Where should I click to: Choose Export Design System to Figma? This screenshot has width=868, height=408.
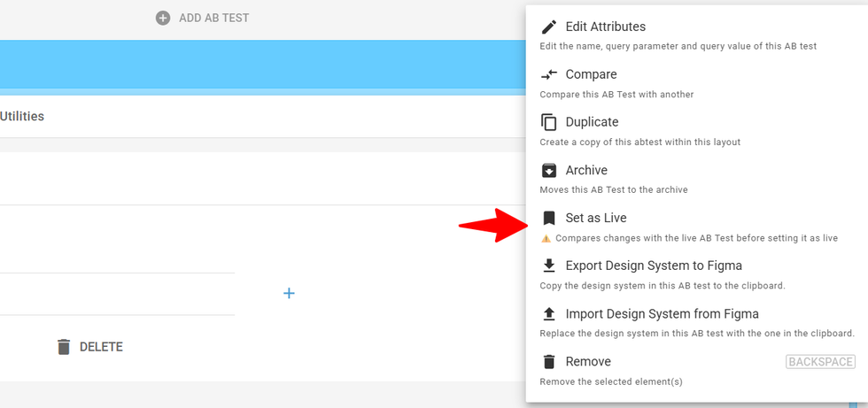(x=654, y=266)
